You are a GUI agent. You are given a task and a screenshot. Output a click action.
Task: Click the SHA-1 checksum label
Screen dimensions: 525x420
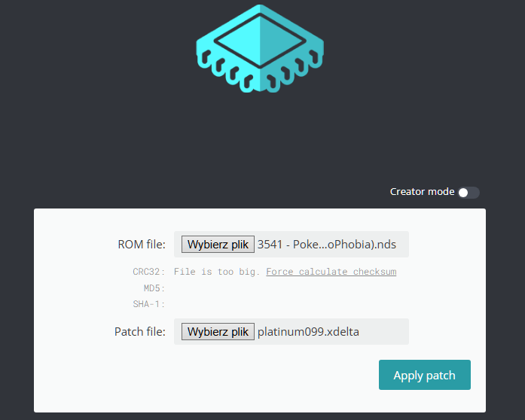pos(148,304)
